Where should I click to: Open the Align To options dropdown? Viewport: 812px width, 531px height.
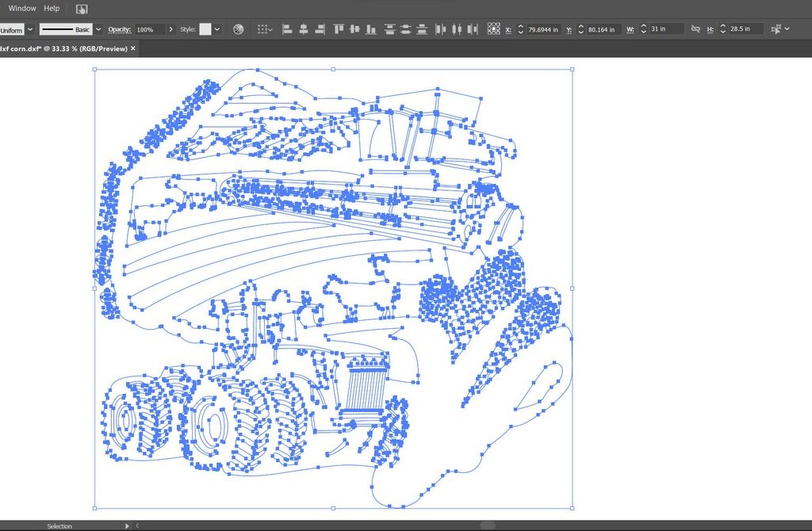[264, 29]
